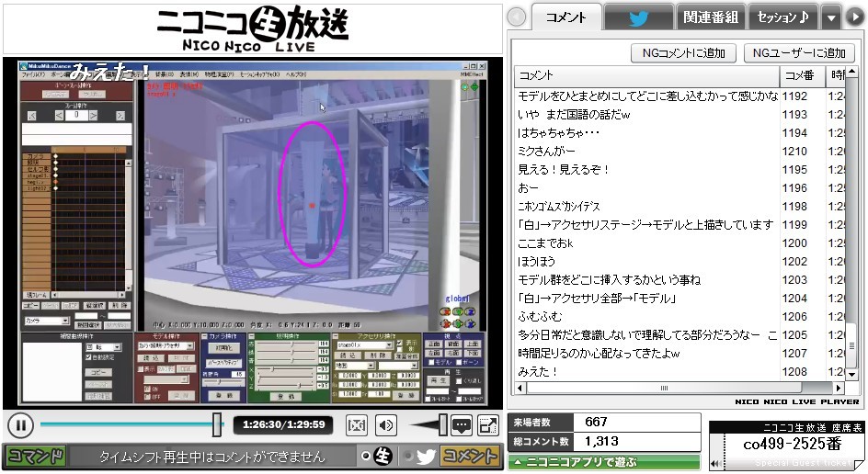The image size is (868, 474).
Task: Click the rewind arrows on the seat ticket
Action: tap(717, 464)
